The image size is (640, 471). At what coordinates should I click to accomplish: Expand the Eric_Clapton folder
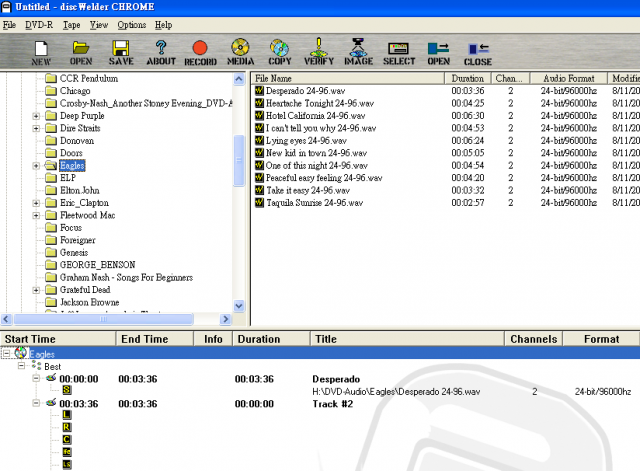(x=36, y=203)
